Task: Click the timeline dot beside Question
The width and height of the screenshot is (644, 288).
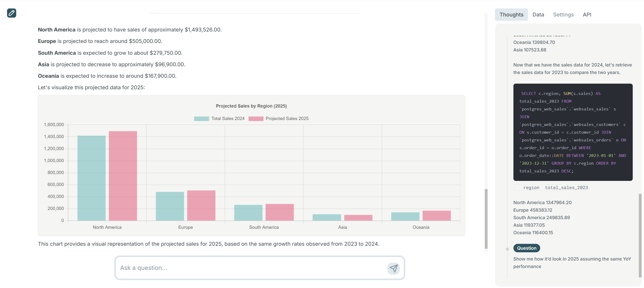Action: click(507, 249)
